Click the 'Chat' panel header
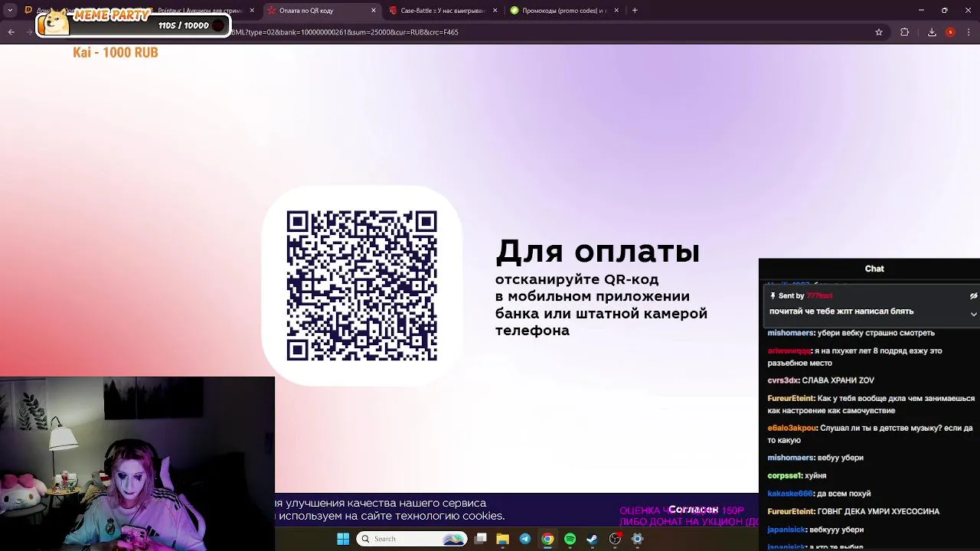980x551 pixels. [x=874, y=269]
